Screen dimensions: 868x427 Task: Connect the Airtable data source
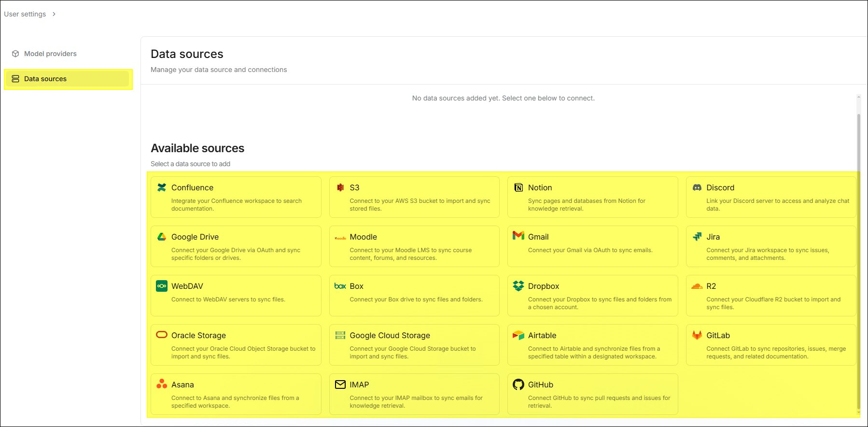point(593,345)
